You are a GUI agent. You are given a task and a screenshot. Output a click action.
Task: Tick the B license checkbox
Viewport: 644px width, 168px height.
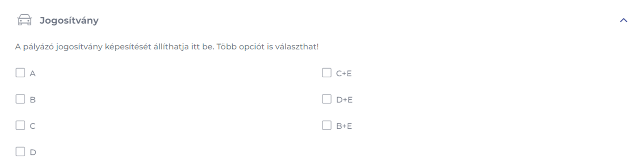point(20,99)
